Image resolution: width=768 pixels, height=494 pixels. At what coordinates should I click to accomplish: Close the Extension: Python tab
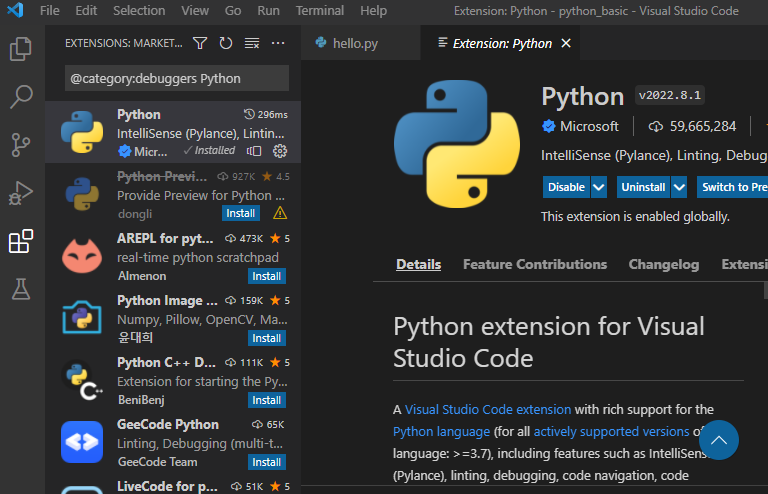567,44
